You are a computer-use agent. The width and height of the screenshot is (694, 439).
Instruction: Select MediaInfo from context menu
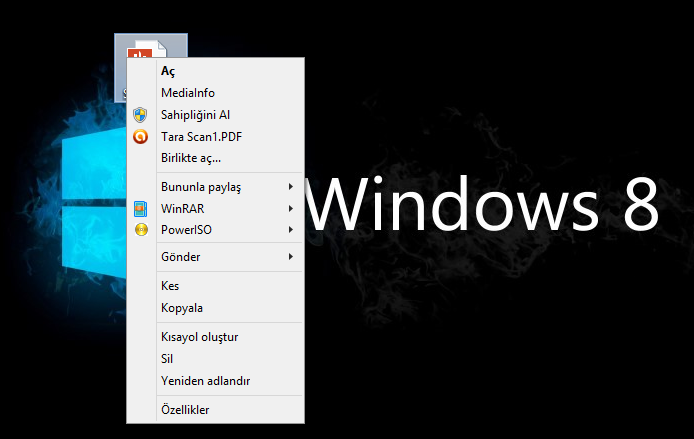(x=216, y=93)
